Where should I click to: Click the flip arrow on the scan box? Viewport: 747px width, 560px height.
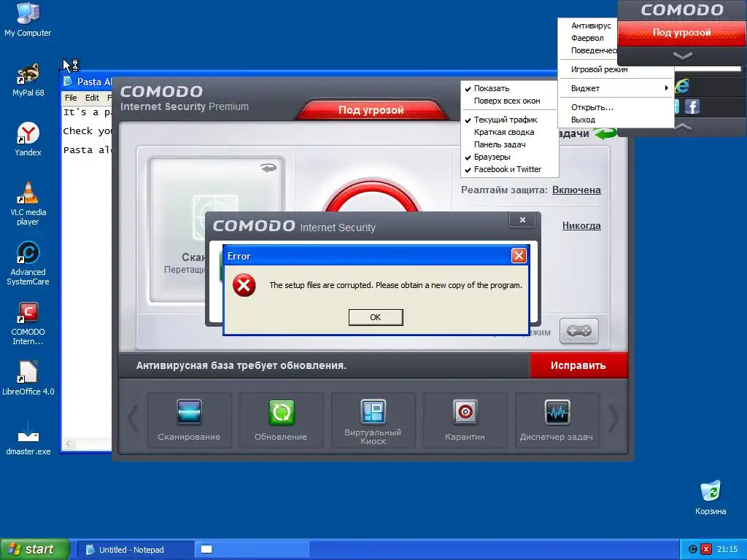[268, 168]
